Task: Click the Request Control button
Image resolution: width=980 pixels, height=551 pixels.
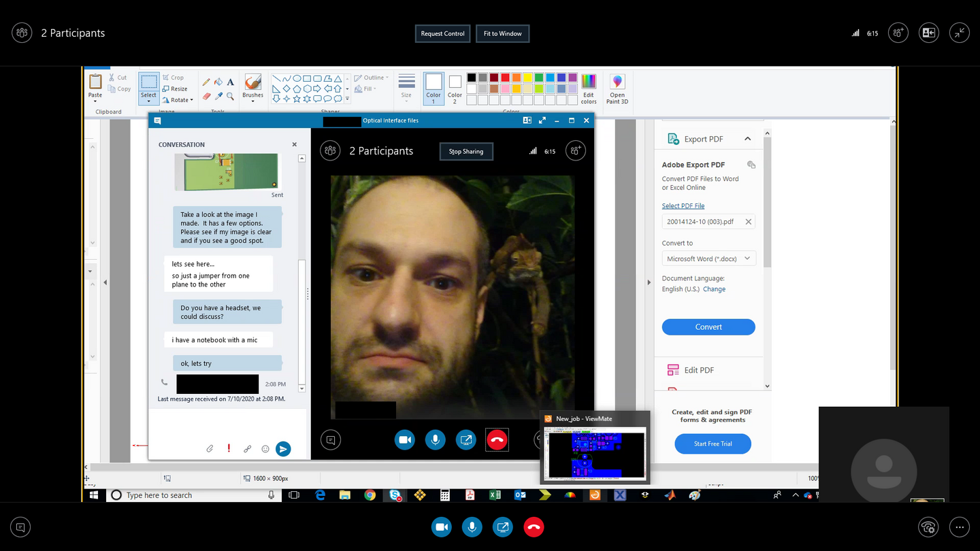Action: [442, 33]
